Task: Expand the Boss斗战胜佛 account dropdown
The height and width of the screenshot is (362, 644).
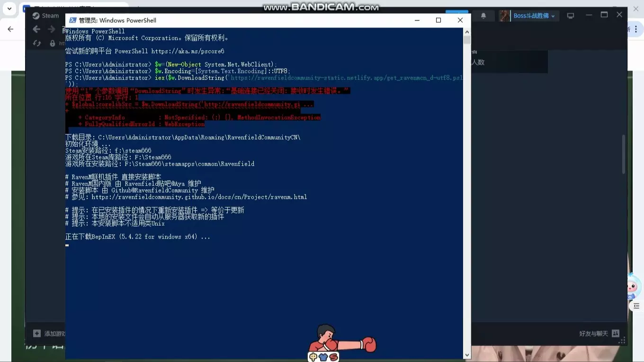Action: [x=553, y=16]
